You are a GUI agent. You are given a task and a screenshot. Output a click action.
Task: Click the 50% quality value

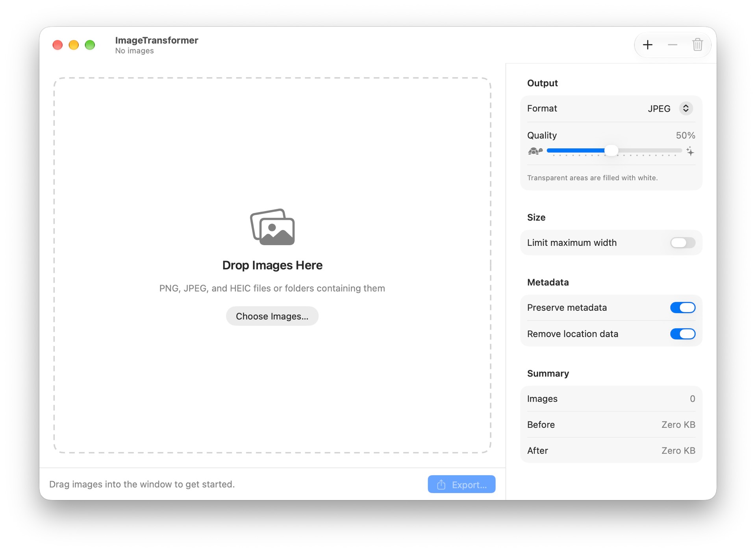point(686,135)
